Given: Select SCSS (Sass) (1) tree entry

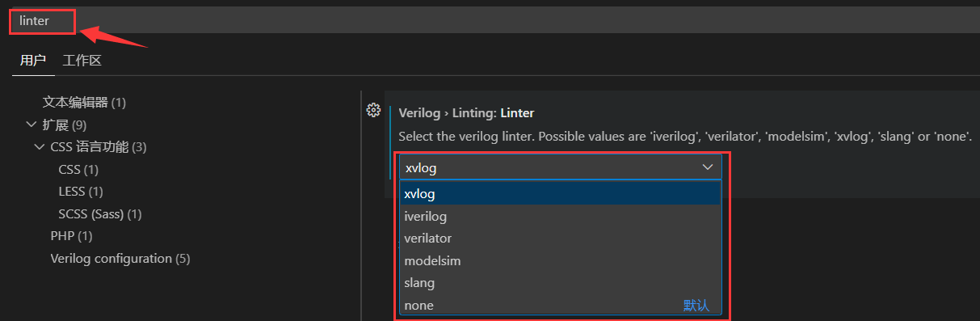Looking at the screenshot, I should (100, 214).
